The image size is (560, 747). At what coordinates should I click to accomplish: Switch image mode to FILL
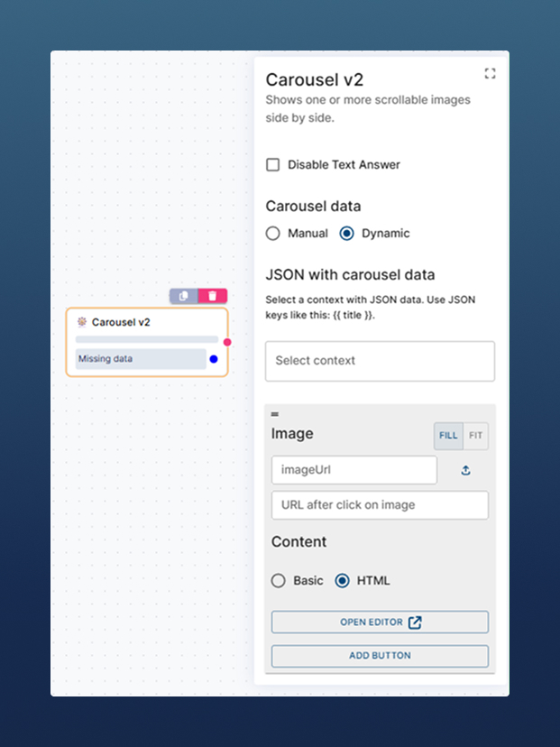click(x=448, y=436)
